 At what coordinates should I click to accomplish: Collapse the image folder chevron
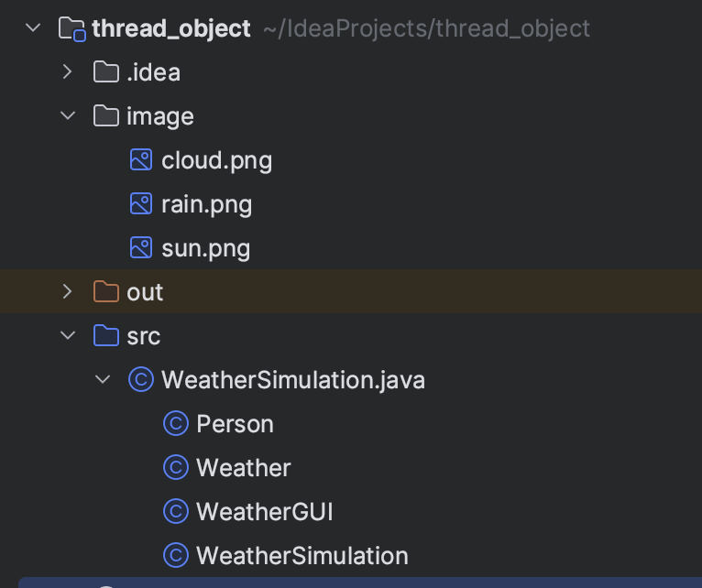tap(68, 116)
